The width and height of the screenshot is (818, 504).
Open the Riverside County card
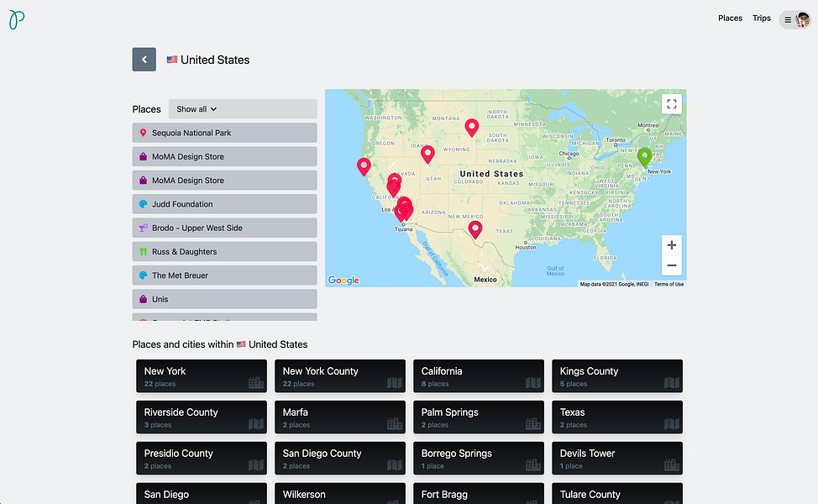202,417
